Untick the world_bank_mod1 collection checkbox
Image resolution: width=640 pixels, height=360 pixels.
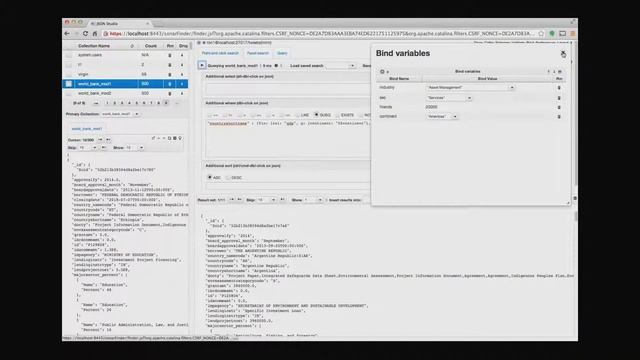pos(69,84)
